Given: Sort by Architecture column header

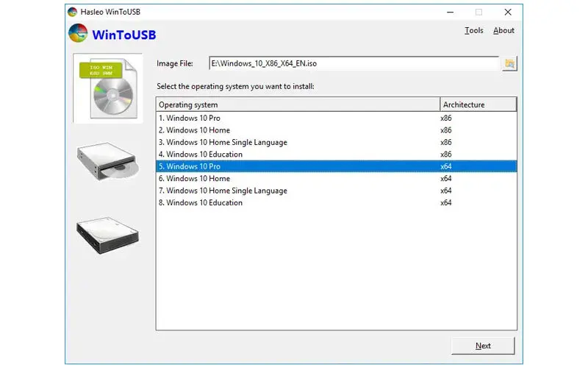Looking at the screenshot, I should click(x=478, y=105).
